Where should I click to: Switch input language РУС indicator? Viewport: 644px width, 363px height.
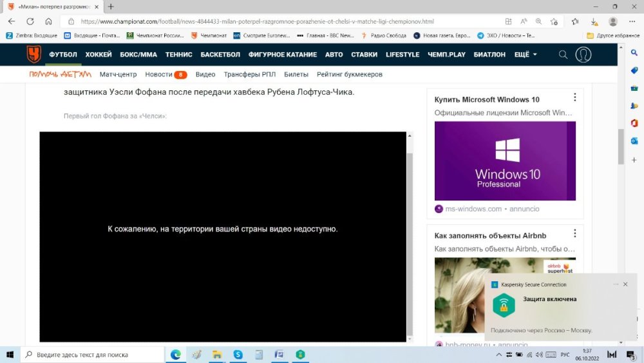565,355
